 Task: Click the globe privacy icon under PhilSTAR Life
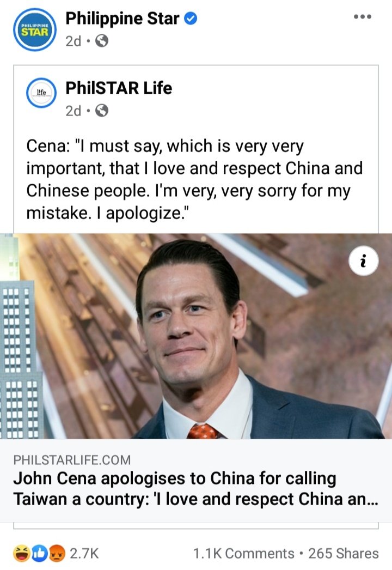coord(102,111)
